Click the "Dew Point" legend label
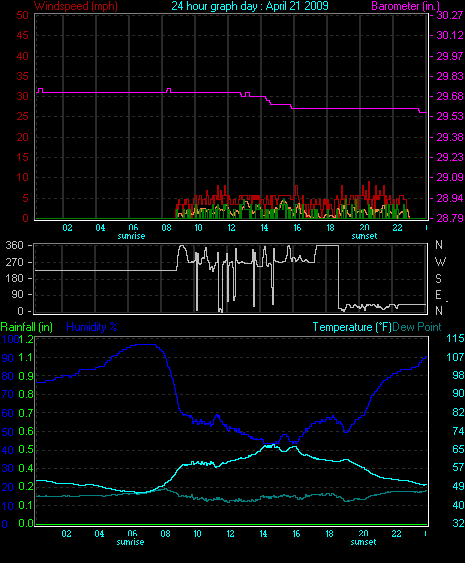This screenshot has width=465, height=563. click(417, 327)
